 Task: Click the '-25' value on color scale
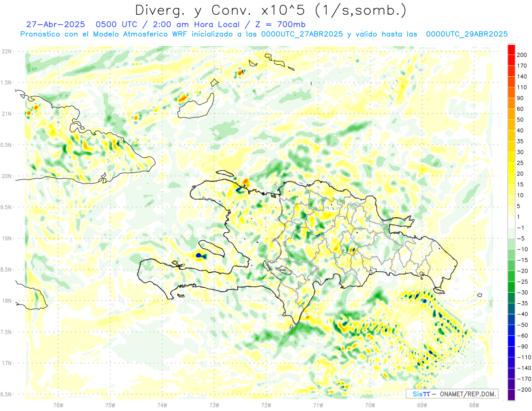523,282
